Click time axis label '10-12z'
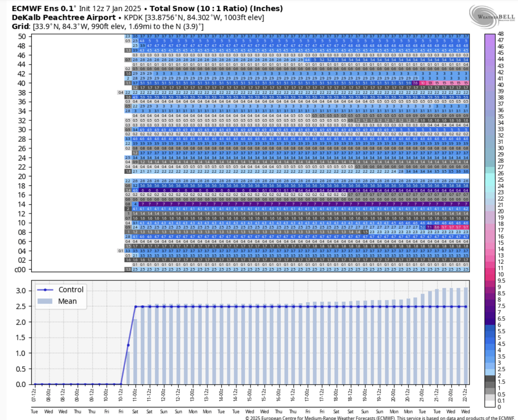Screen dimensions: 518x420 point(121,395)
